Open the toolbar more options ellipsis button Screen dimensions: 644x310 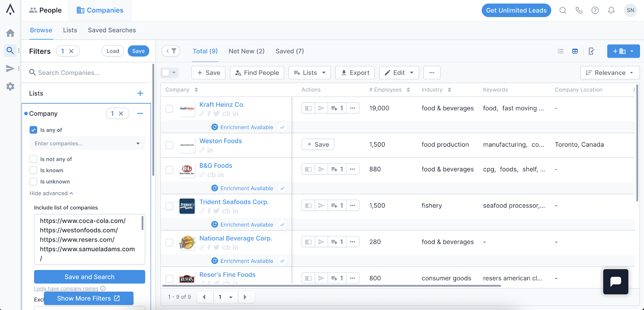coord(432,73)
